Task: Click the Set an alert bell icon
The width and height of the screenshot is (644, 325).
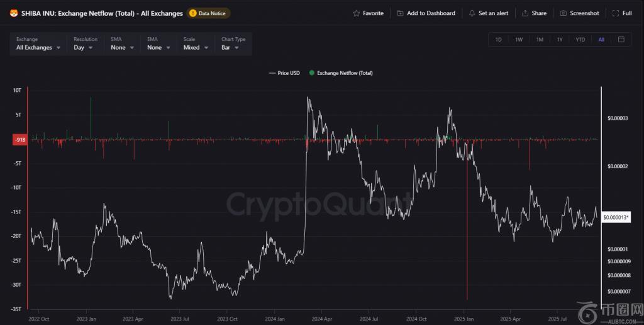Action: pos(472,13)
